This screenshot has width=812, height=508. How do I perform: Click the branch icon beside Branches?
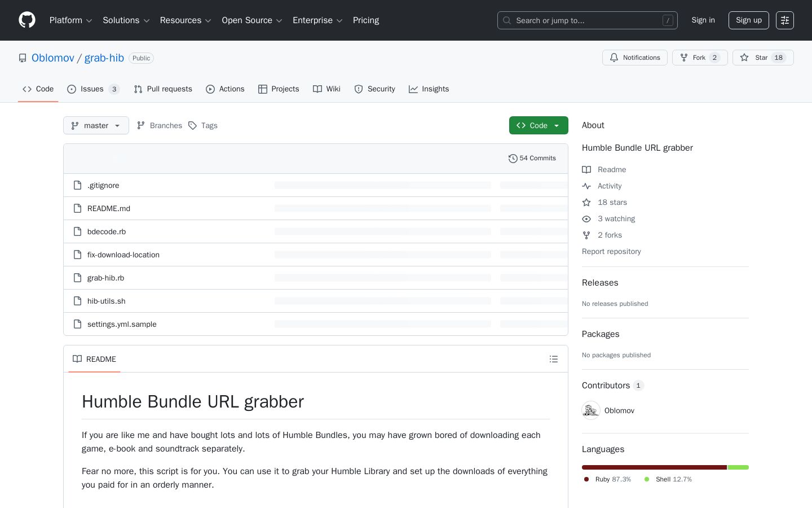[x=141, y=125]
